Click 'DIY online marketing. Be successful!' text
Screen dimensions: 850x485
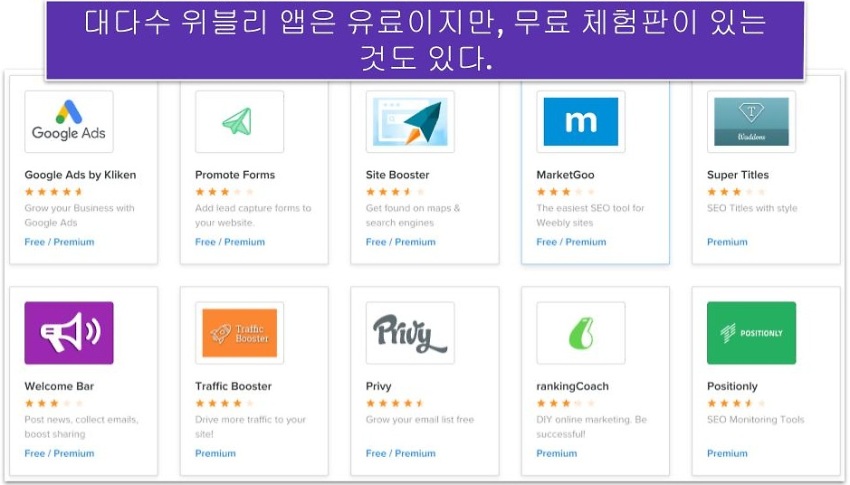[591, 426]
